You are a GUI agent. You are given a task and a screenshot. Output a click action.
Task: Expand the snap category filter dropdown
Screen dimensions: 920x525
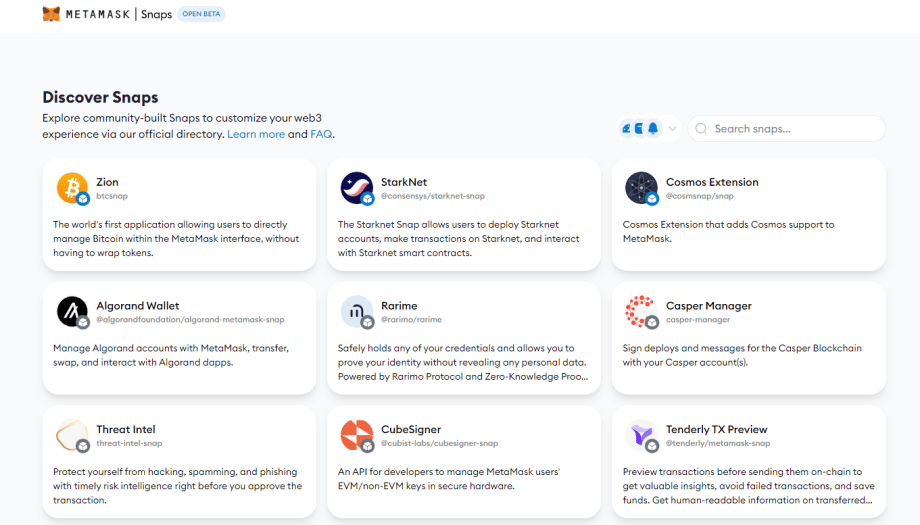[673, 128]
